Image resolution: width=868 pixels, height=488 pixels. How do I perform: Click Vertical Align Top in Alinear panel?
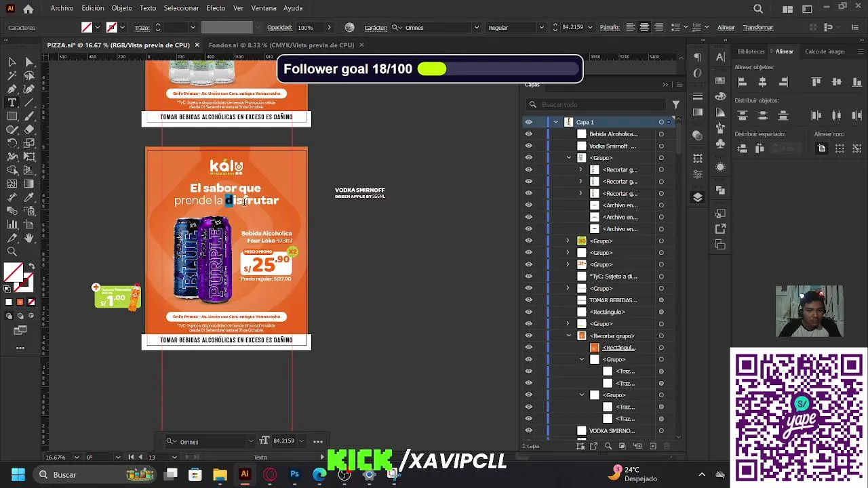tap(816, 82)
